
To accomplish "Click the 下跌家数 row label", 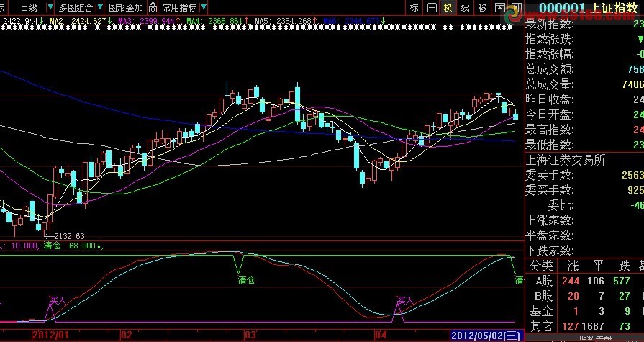I will pyautogui.click(x=550, y=251).
